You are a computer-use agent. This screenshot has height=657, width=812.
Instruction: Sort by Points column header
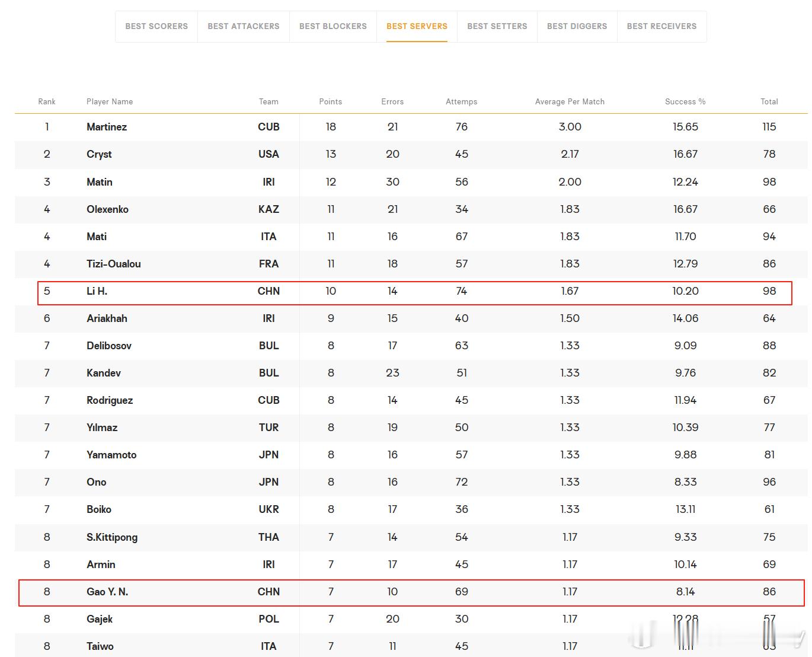(331, 101)
